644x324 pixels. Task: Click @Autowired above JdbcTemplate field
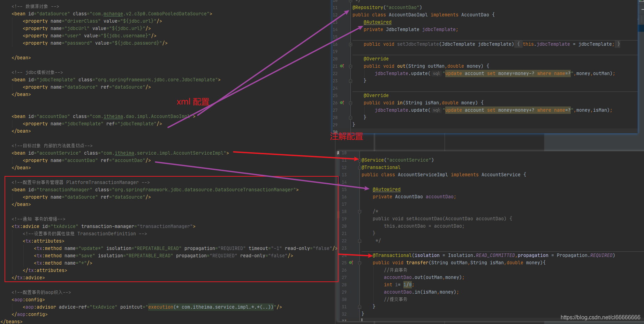tap(378, 22)
